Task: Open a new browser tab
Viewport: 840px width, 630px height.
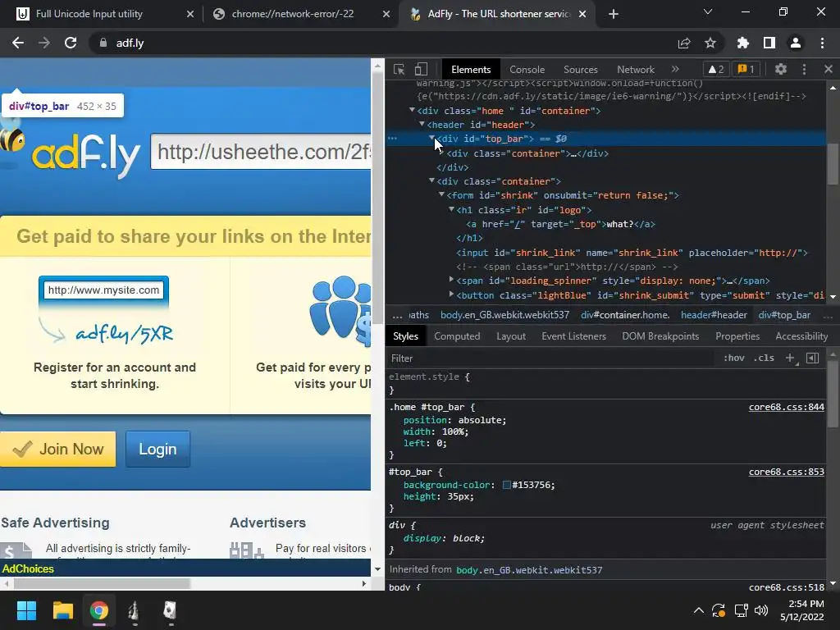Action: tap(614, 14)
